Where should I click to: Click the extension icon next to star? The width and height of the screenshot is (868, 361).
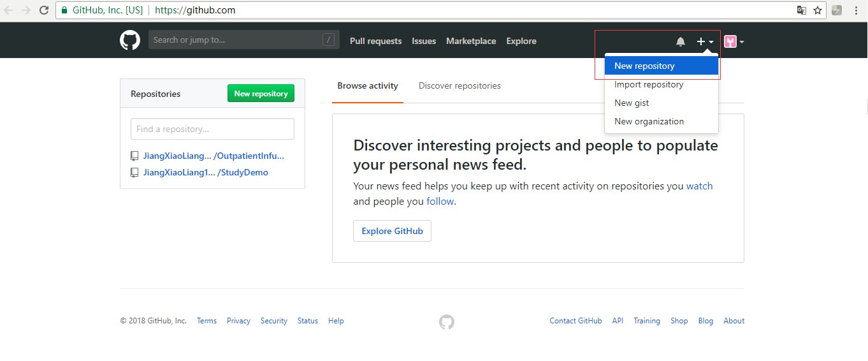[x=837, y=10]
